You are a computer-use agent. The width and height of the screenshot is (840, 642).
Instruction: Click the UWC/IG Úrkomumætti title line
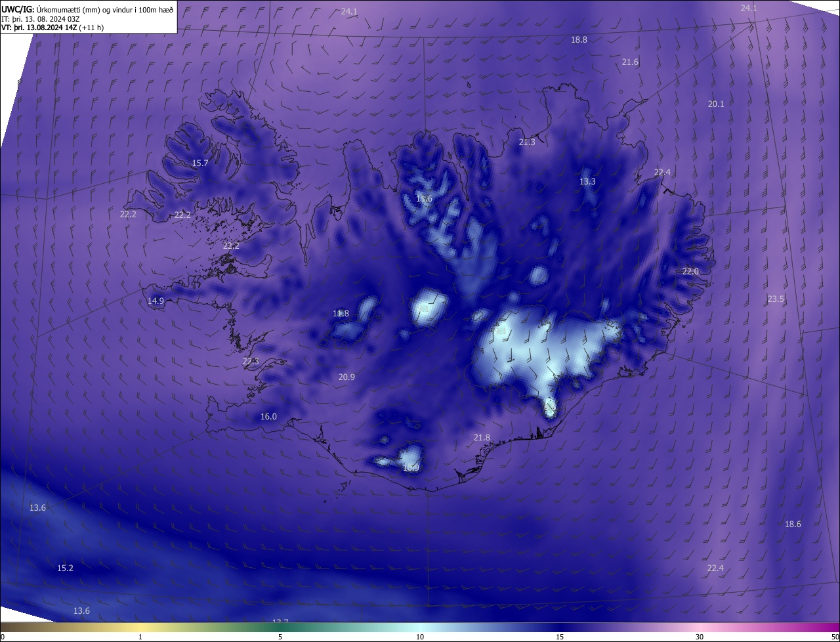point(87,9)
